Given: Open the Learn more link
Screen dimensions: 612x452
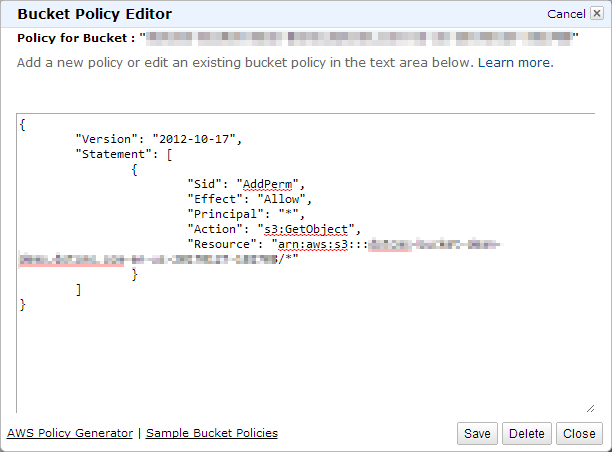Looking at the screenshot, I should (x=515, y=62).
